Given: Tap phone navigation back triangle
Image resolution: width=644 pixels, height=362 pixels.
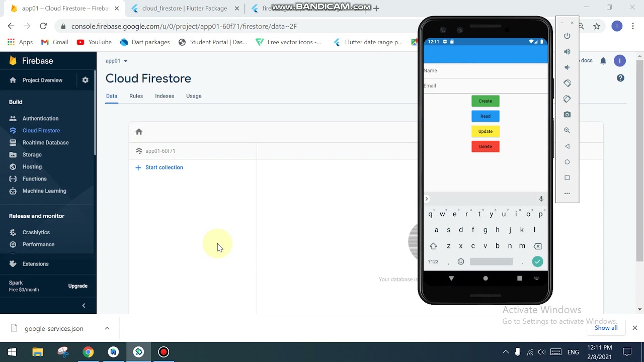Looking at the screenshot, I should tap(451, 278).
